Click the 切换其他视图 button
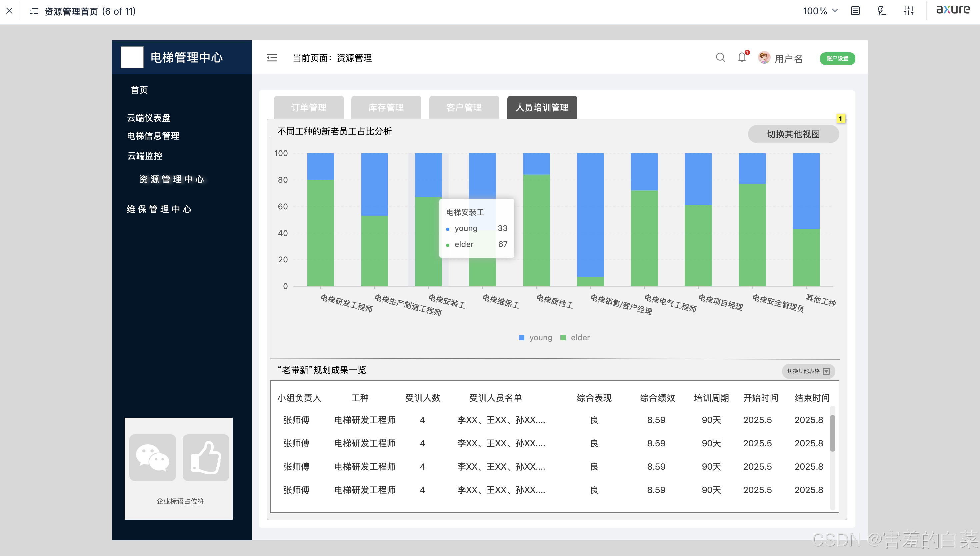This screenshot has height=556, width=980. pos(793,134)
